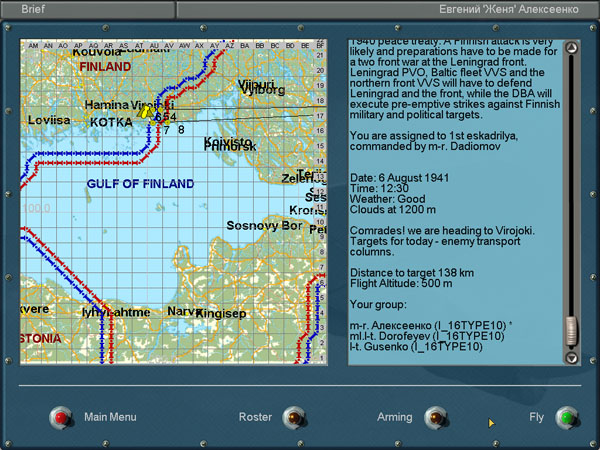
Task: Click the Narva town label
Action: (x=182, y=312)
